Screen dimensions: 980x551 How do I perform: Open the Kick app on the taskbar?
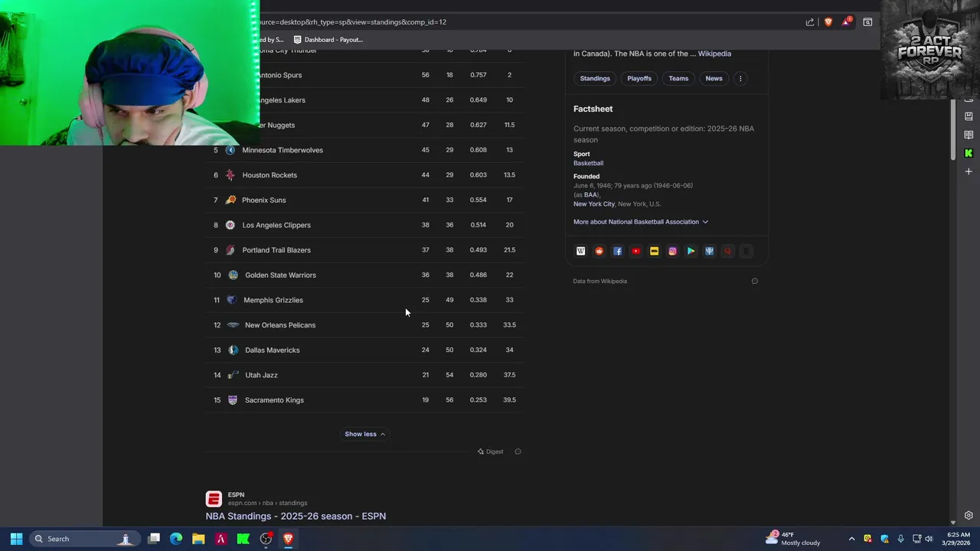[243, 539]
